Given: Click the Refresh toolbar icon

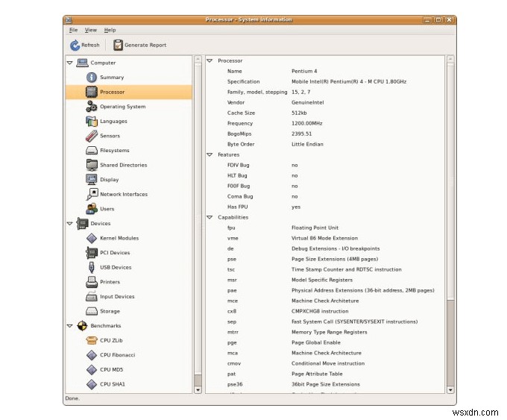Looking at the screenshot, I should coord(75,46).
